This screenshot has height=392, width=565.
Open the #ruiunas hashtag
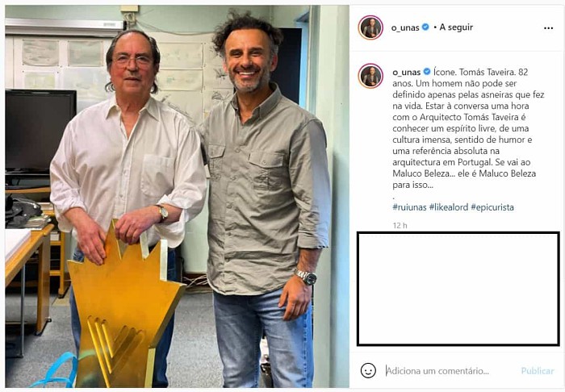coord(409,207)
